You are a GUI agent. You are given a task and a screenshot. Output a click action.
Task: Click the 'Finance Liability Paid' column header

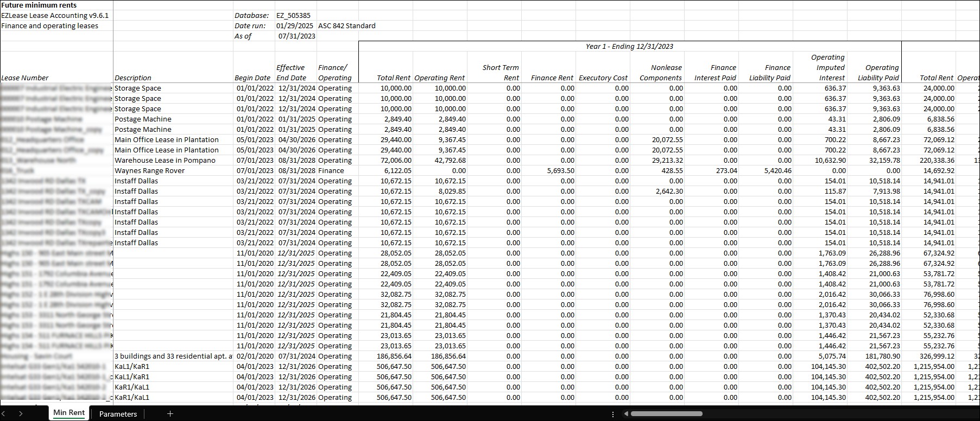coord(770,73)
